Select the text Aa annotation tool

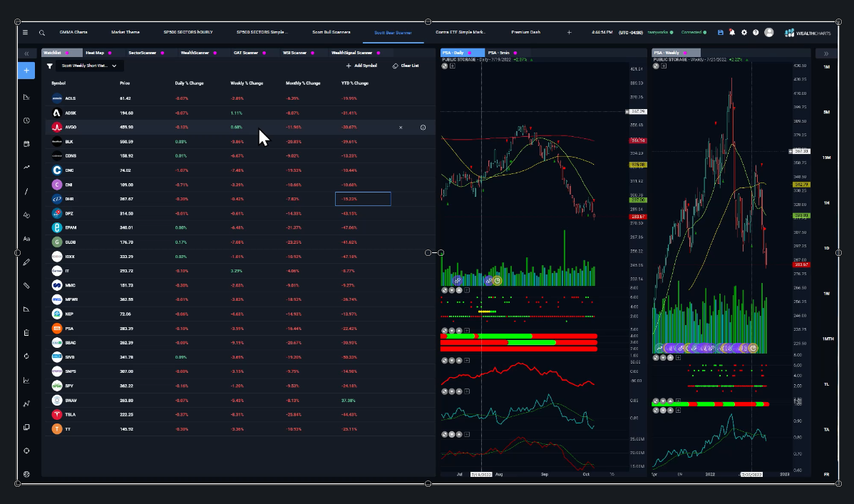click(x=26, y=239)
